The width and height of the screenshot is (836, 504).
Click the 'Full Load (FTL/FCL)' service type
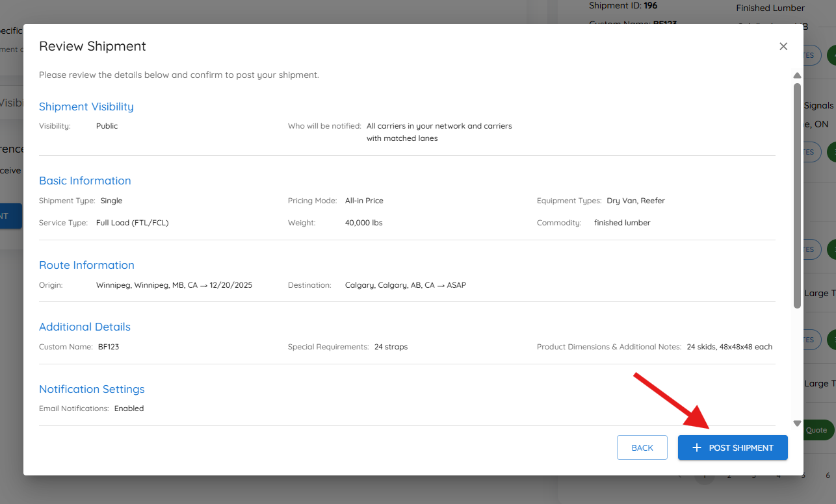pyautogui.click(x=133, y=223)
